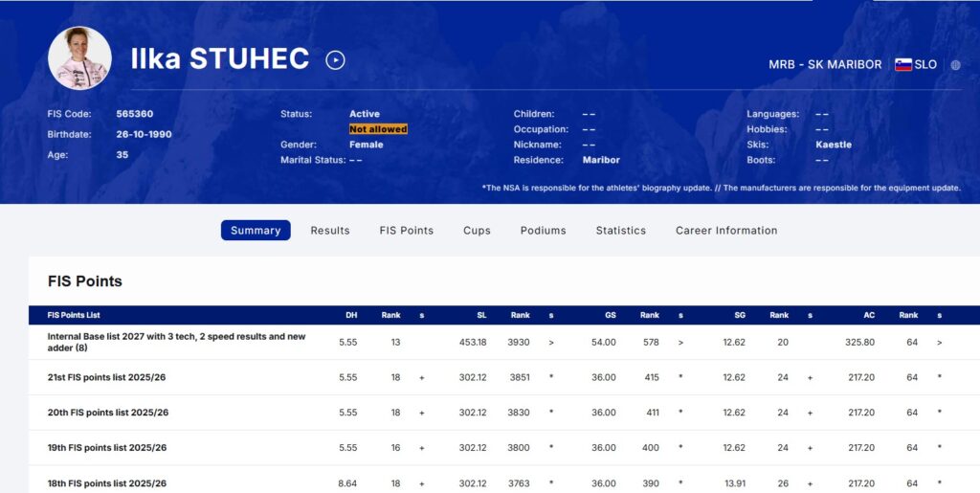The image size is (980, 493).
Task: Click the play icon next to athlete name
Action: coord(335,60)
